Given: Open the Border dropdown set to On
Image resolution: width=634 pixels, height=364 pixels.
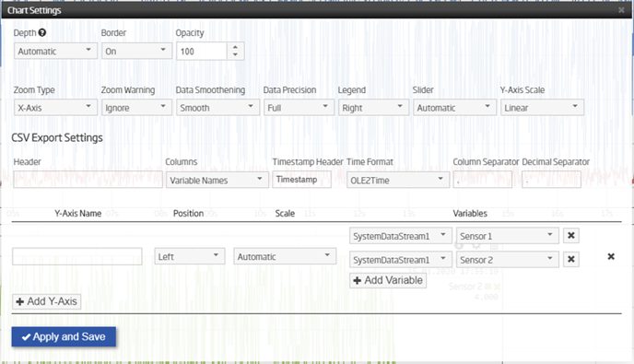Looking at the screenshot, I should click(136, 51).
